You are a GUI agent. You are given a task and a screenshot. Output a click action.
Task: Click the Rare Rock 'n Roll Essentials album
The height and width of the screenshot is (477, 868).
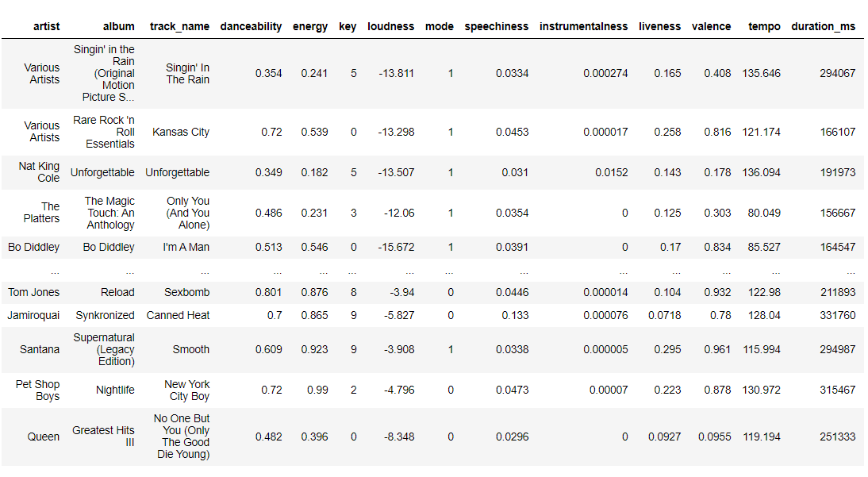click(x=103, y=132)
